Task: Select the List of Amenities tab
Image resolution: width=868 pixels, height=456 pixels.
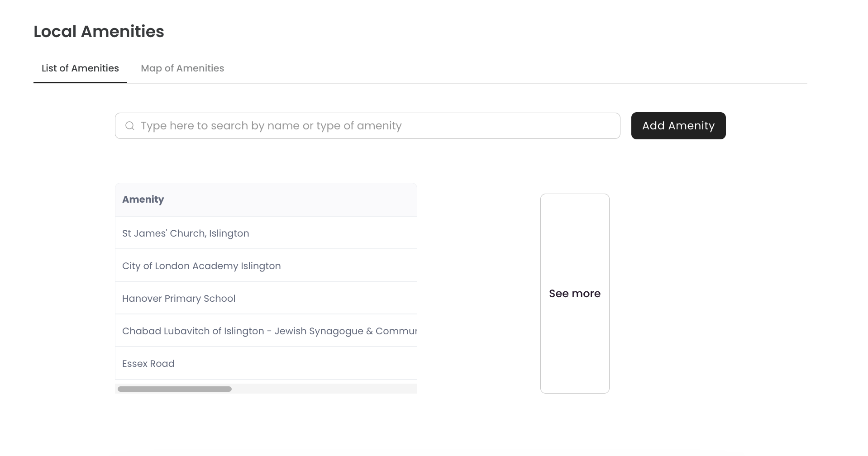Action: point(80,68)
